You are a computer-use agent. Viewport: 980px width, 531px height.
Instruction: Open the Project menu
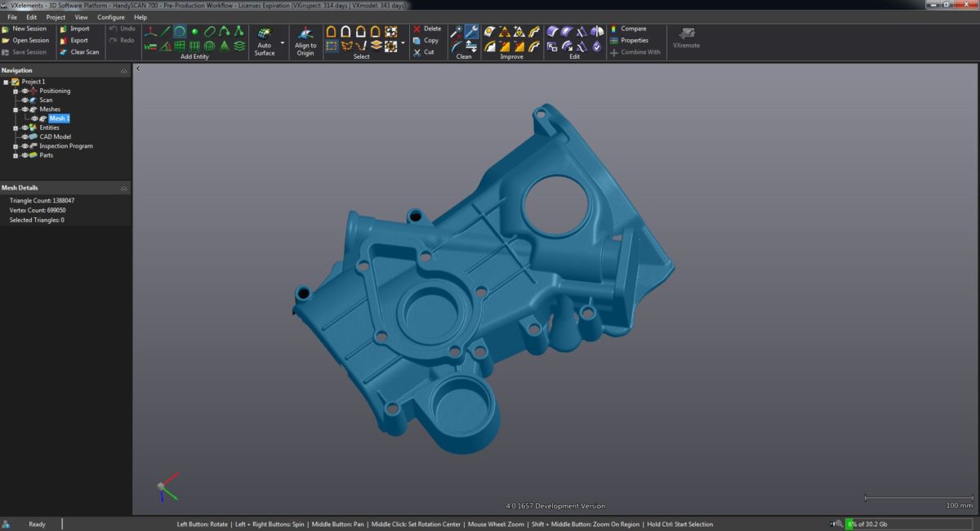pyautogui.click(x=55, y=16)
